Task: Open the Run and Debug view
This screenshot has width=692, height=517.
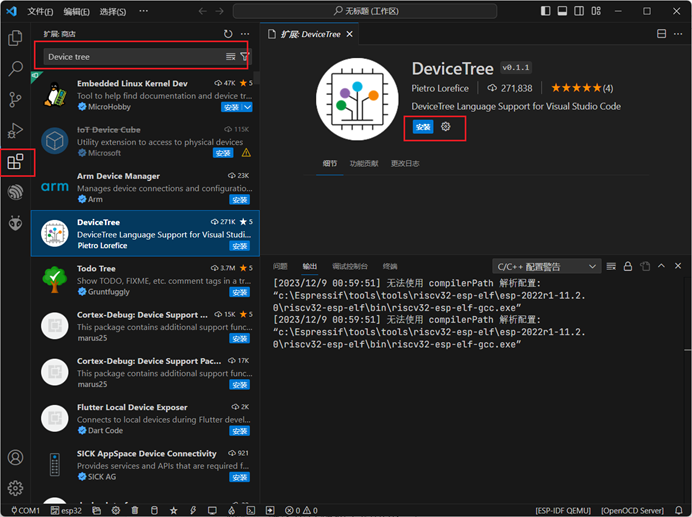Action: point(15,130)
